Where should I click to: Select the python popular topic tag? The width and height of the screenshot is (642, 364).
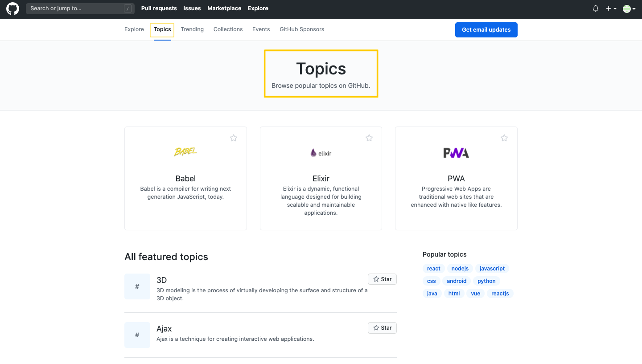pos(486,281)
